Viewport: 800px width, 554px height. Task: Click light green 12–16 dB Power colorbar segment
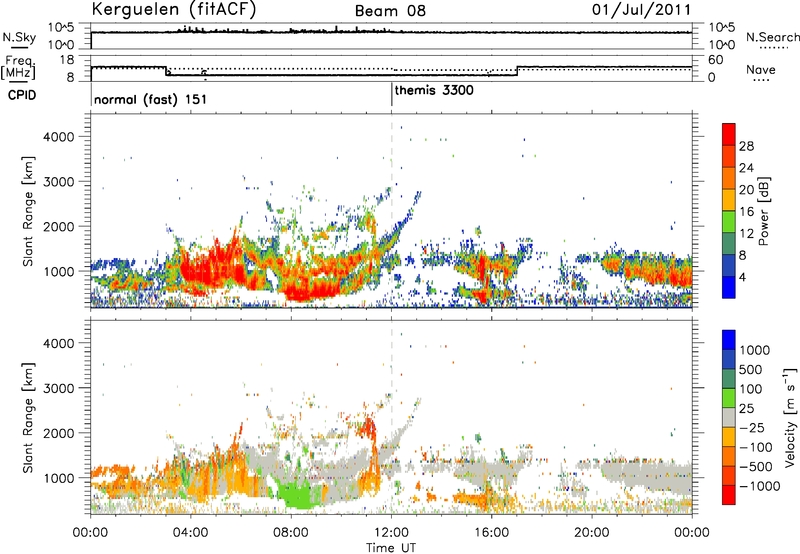tap(729, 222)
